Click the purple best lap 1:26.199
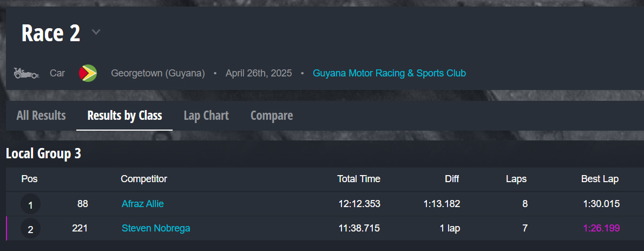The width and height of the screenshot is (644, 251). [x=601, y=228]
